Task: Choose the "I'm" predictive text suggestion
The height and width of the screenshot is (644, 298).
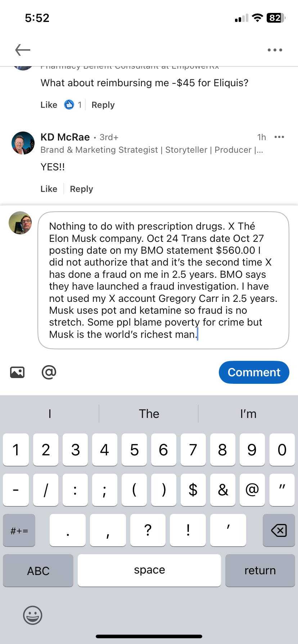Action: [x=248, y=414]
